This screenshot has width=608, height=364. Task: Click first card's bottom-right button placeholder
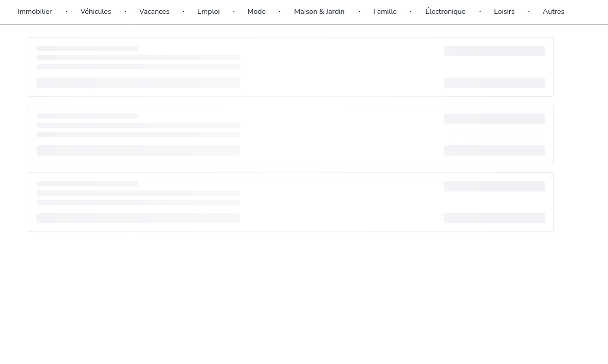click(x=494, y=83)
